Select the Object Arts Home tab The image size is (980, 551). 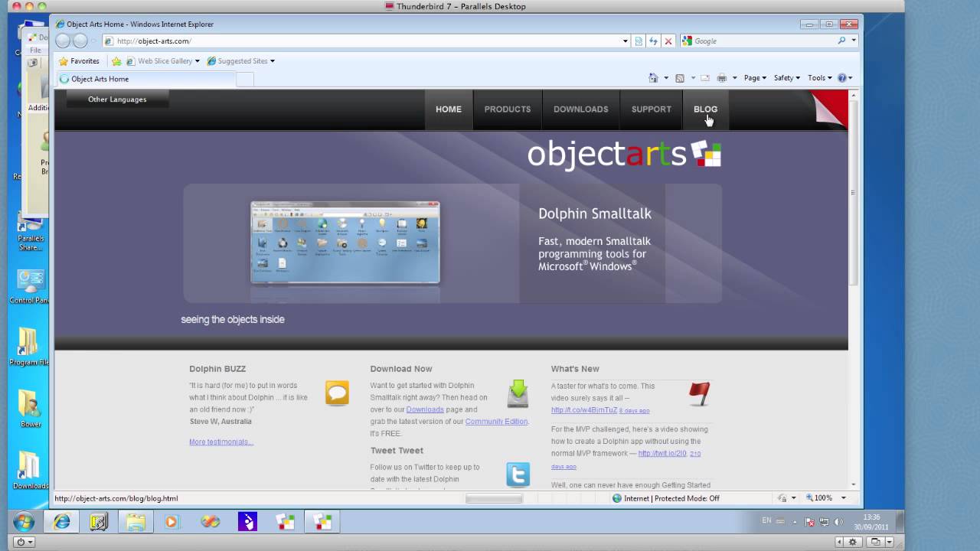point(145,79)
